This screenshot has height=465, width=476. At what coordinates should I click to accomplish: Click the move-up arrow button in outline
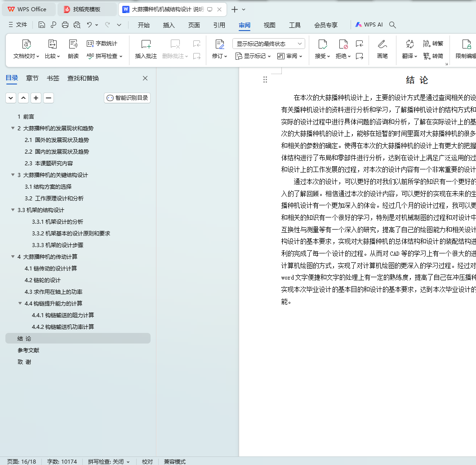(x=23, y=98)
